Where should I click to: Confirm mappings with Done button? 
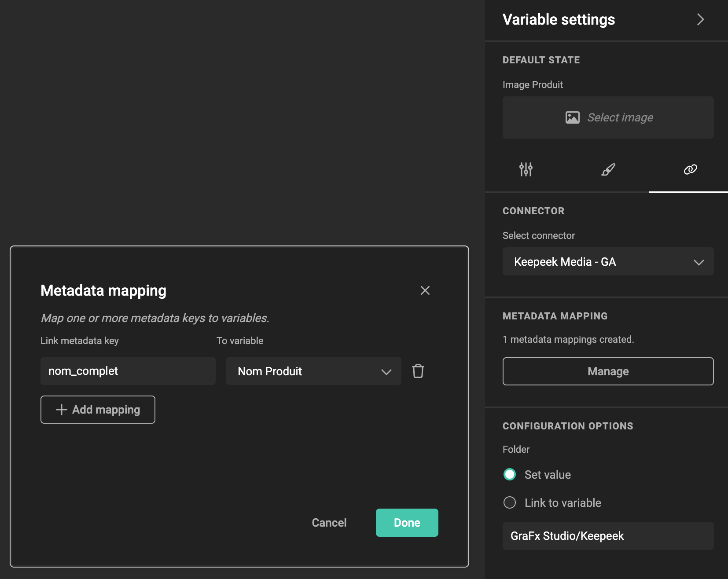click(407, 523)
